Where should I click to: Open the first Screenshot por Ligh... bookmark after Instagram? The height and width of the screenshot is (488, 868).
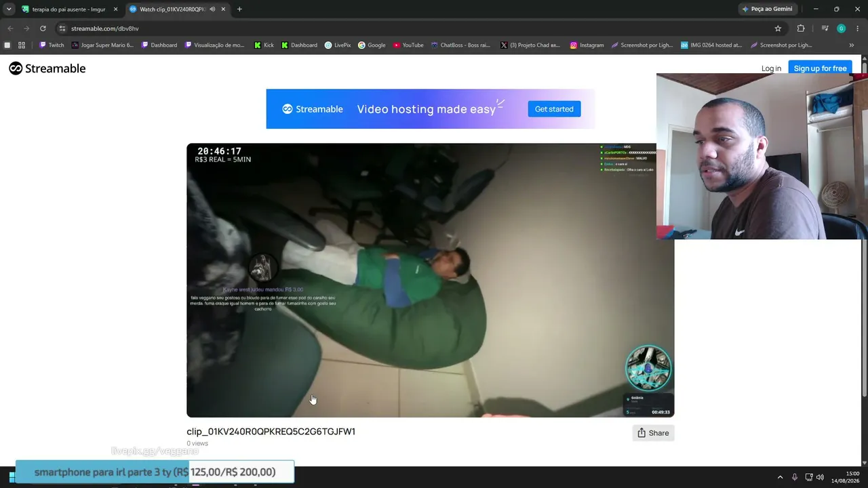[642, 45]
